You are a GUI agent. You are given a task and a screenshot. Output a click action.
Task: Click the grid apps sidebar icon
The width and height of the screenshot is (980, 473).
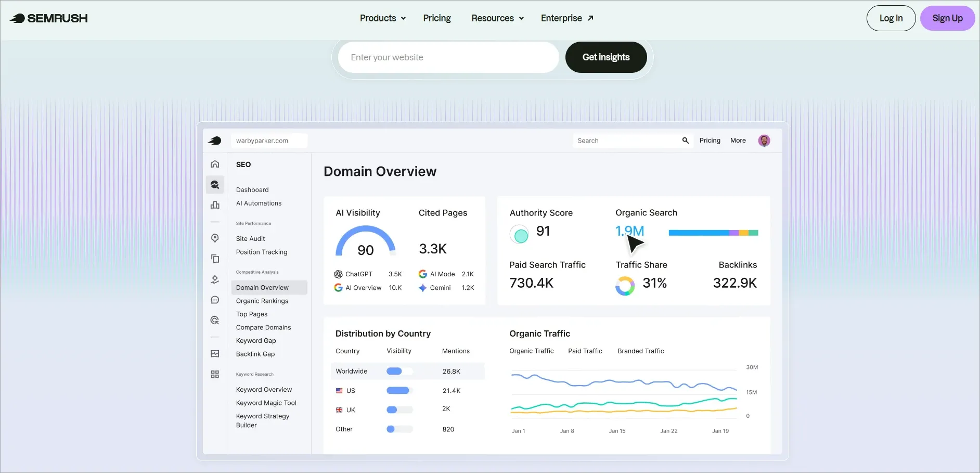click(215, 374)
